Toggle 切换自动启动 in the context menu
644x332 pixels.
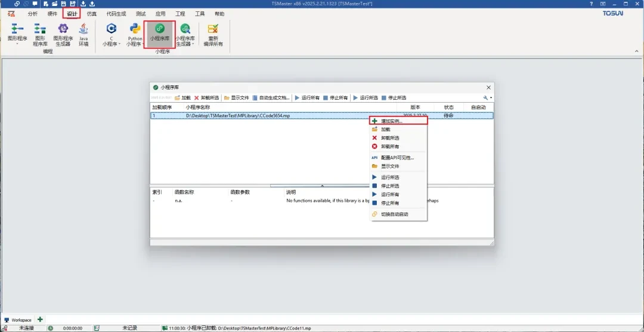394,214
